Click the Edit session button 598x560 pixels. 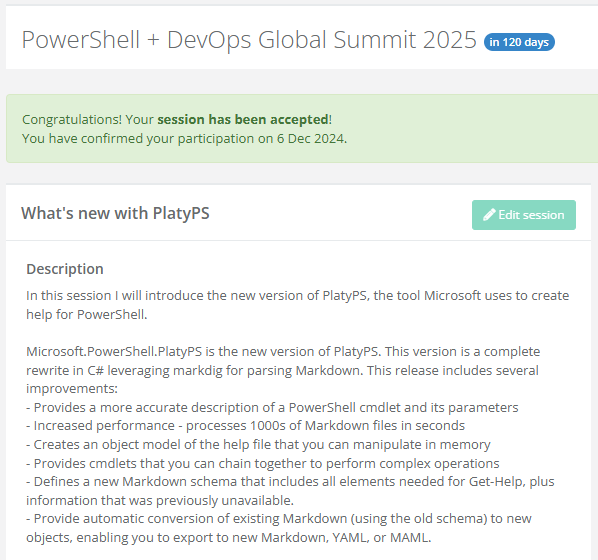point(524,215)
